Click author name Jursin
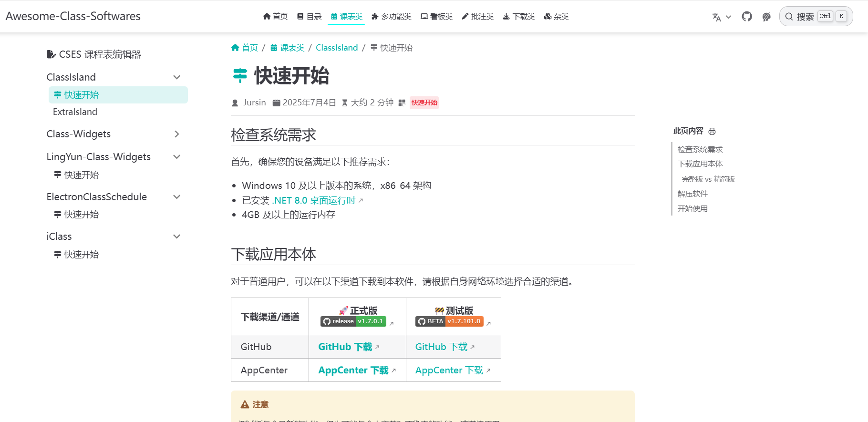Image resolution: width=868 pixels, height=422 pixels. [255, 103]
